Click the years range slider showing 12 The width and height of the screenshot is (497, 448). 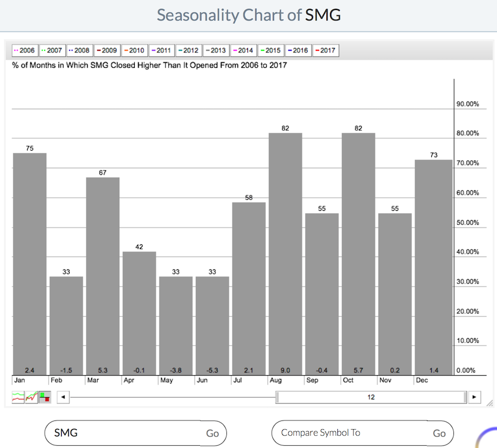(371, 397)
